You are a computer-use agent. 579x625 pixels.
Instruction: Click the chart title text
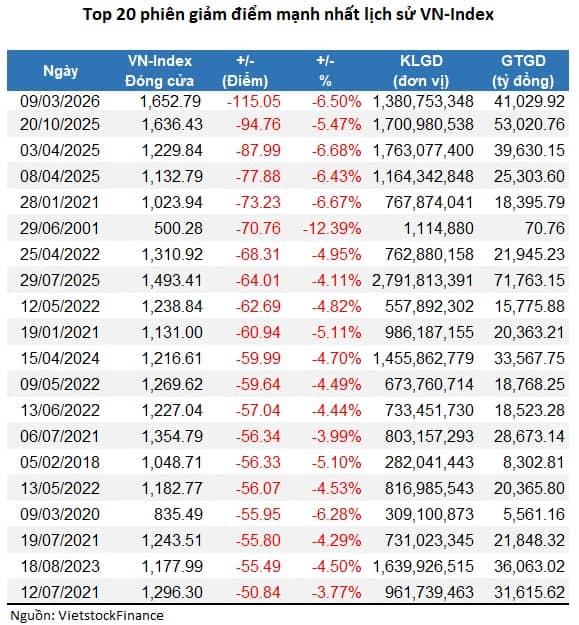tap(289, 15)
